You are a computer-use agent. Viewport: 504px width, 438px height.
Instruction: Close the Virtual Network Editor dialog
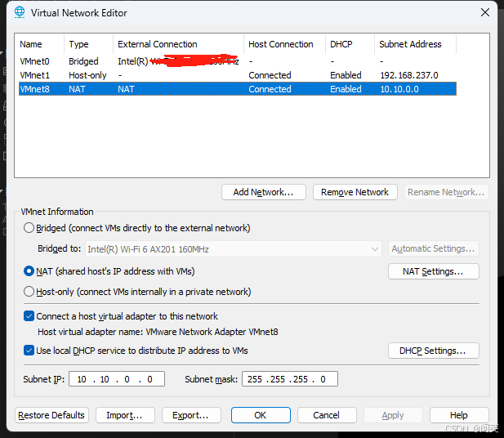coord(485,12)
